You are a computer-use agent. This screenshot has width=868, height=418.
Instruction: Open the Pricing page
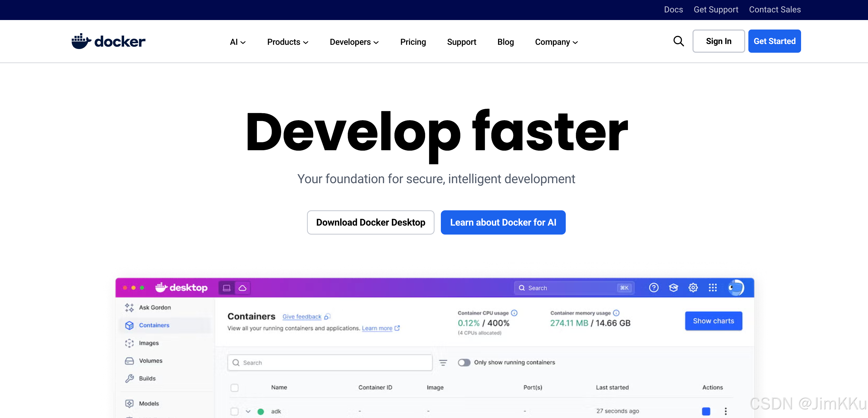coord(413,42)
